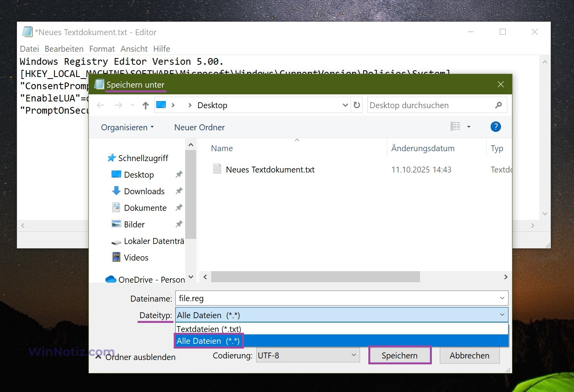Click the Bilder folder icon
The height and width of the screenshot is (392, 574).
[x=116, y=224]
